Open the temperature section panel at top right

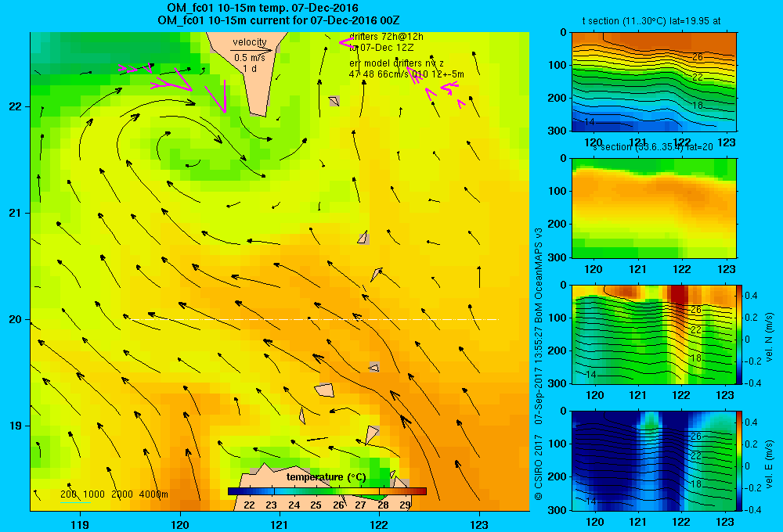coord(654,82)
